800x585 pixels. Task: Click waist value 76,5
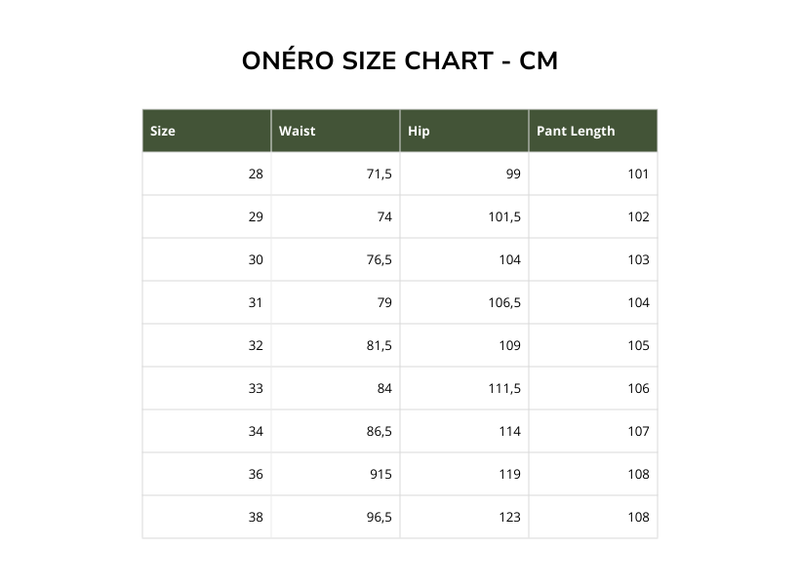coord(379,260)
